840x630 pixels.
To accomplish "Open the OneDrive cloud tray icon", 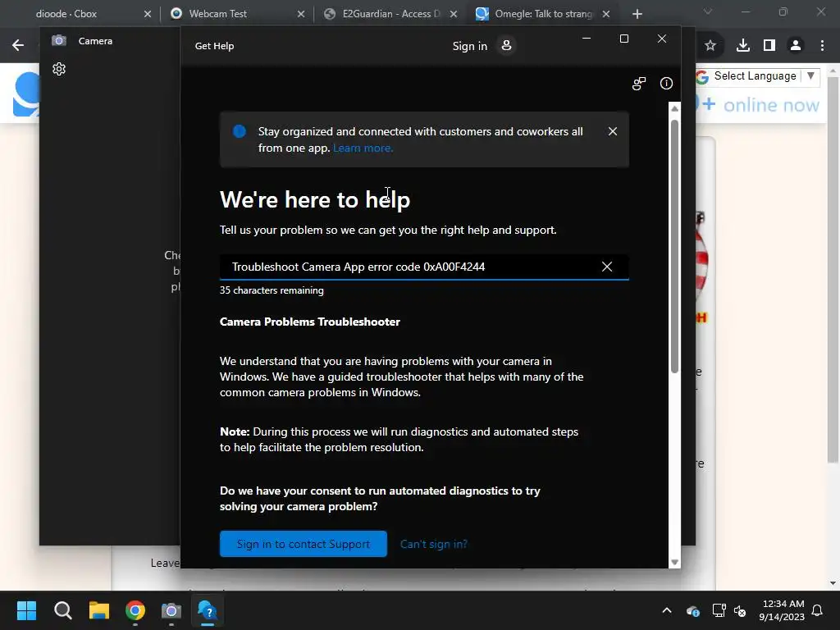I will pyautogui.click(x=692, y=610).
